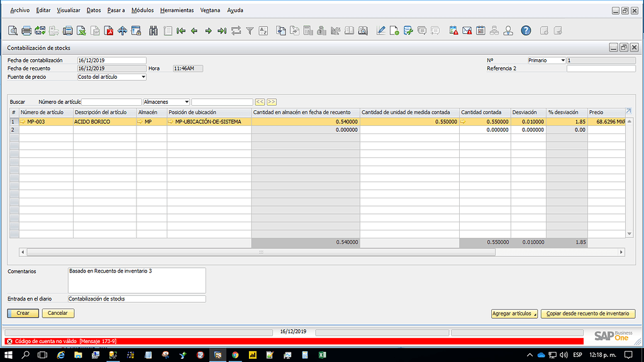This screenshot has height=362, width=644.
Task: Open the Fuente de precio dropdown
Action: click(143, 77)
